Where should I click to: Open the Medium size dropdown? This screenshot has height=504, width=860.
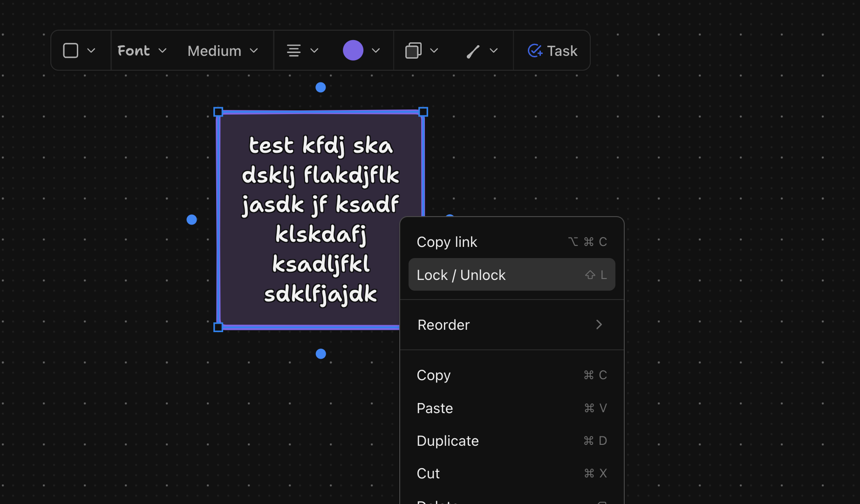tap(223, 50)
